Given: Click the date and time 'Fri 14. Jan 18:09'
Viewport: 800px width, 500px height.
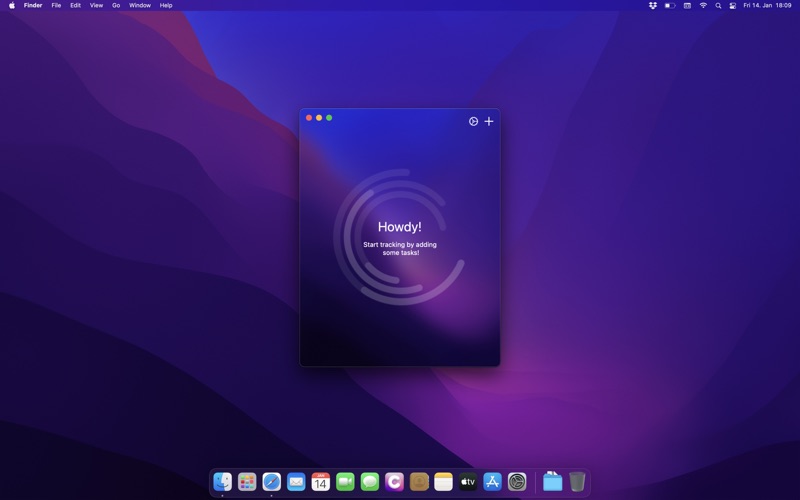Looking at the screenshot, I should click(767, 6).
